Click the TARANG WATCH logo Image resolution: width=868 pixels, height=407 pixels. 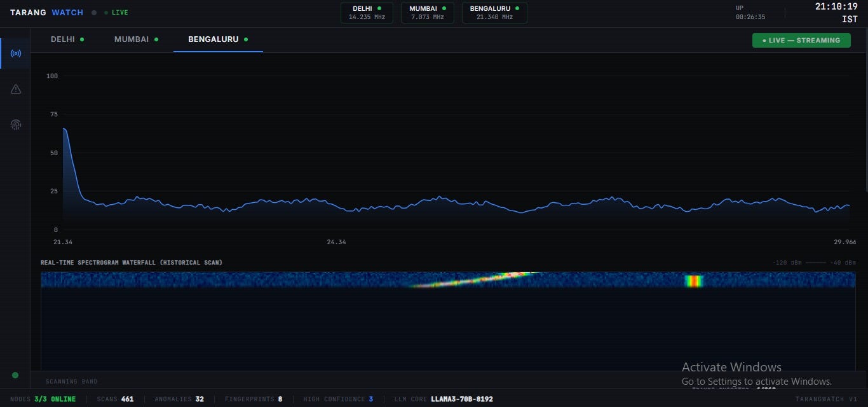coord(46,13)
